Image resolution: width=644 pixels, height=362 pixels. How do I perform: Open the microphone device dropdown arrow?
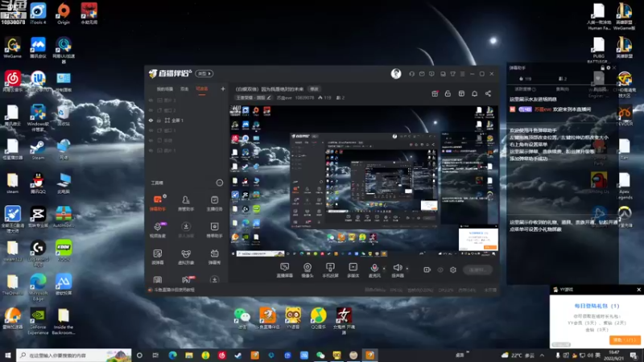(384, 269)
